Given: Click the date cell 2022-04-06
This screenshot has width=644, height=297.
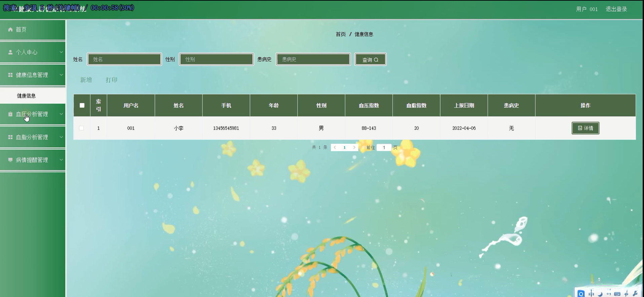Looking at the screenshot, I should pyautogui.click(x=464, y=128).
